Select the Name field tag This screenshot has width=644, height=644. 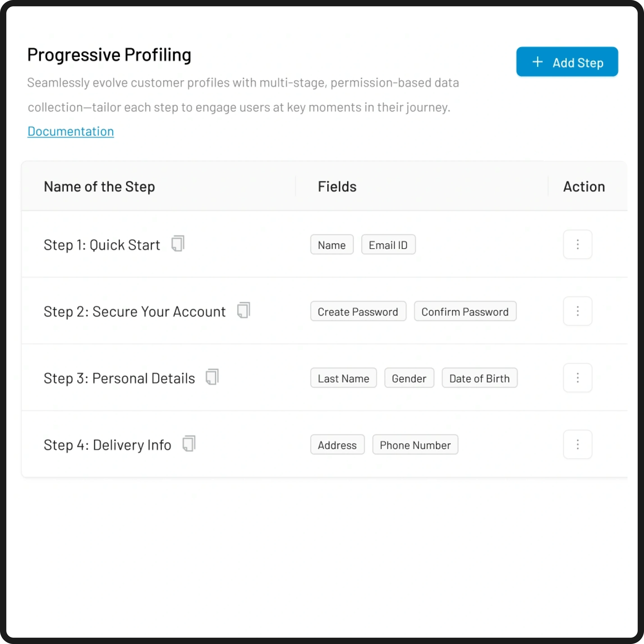332,245
